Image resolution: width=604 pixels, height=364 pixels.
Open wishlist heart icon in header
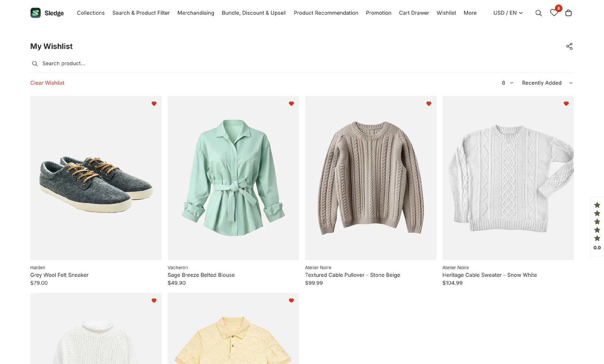click(x=554, y=13)
